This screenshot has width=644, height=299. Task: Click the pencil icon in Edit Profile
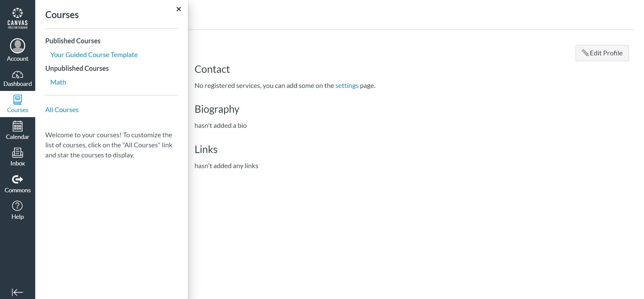585,53
